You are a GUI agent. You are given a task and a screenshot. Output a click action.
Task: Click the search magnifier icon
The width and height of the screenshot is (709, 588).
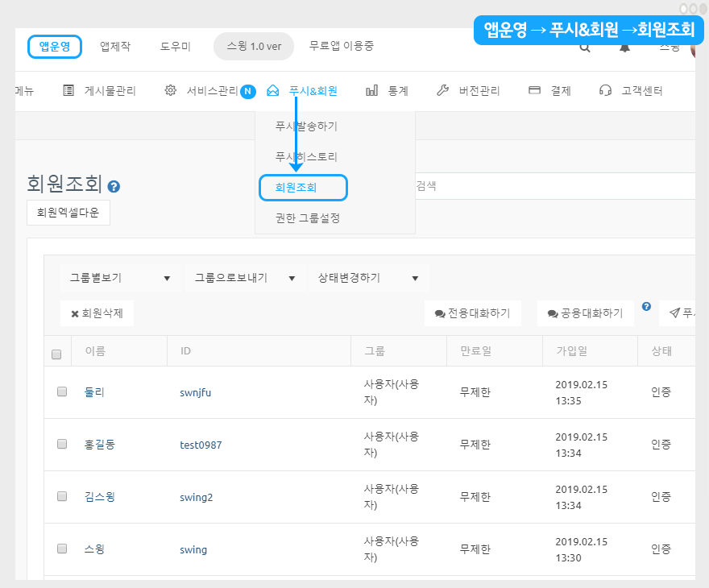pos(585,47)
